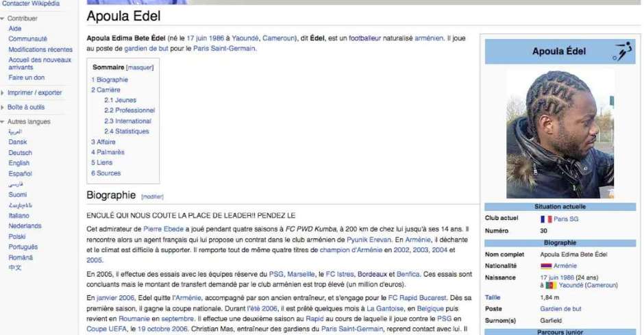This screenshot has width=644, height=335.
Task: Click the Cameroon flag icon beside Yaoundé
Action: [x=551, y=285]
